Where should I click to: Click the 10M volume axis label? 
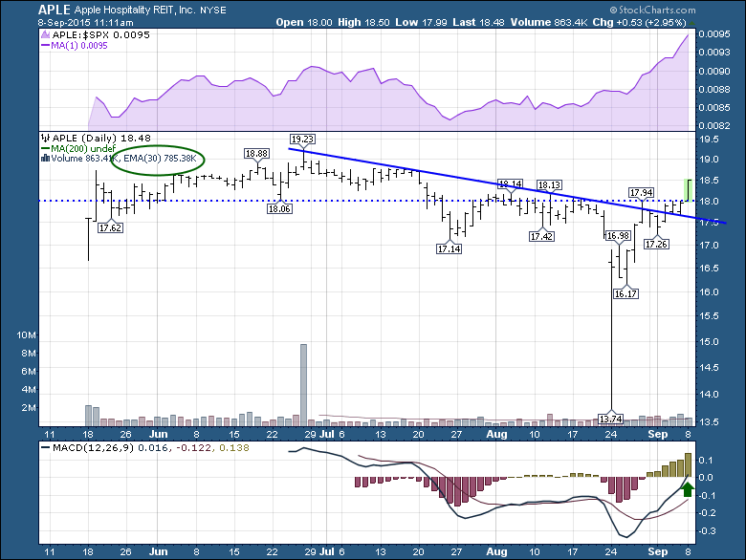(x=27, y=335)
